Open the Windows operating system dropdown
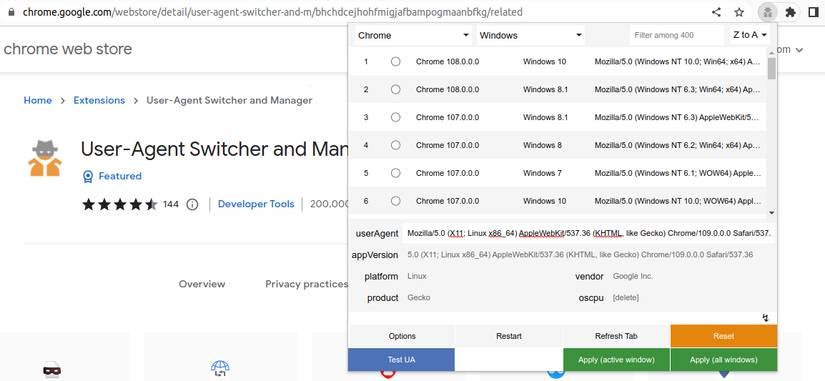 coord(530,35)
